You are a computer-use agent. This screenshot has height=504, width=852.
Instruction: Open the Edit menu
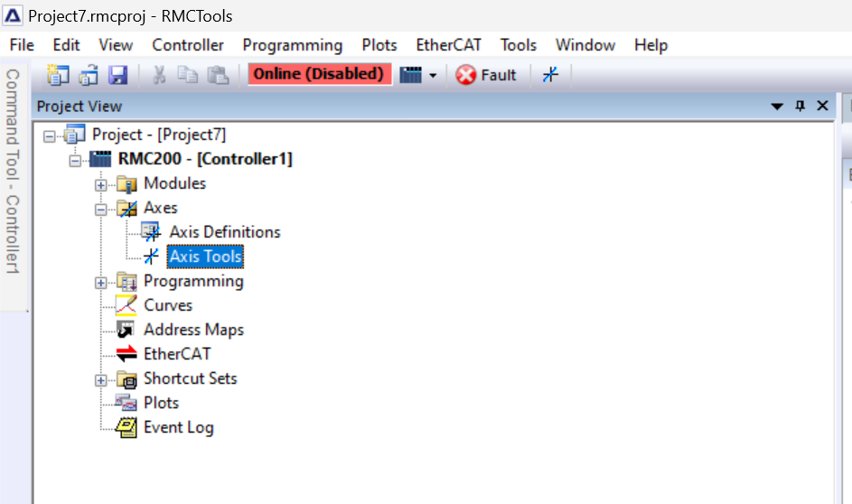tap(66, 45)
